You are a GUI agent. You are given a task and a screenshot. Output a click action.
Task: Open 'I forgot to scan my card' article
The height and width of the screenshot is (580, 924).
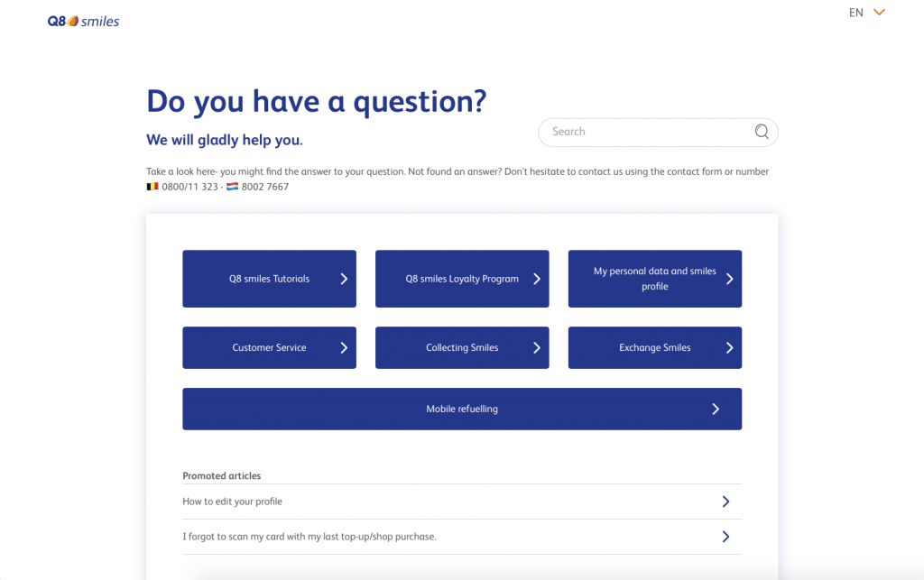[x=309, y=537]
